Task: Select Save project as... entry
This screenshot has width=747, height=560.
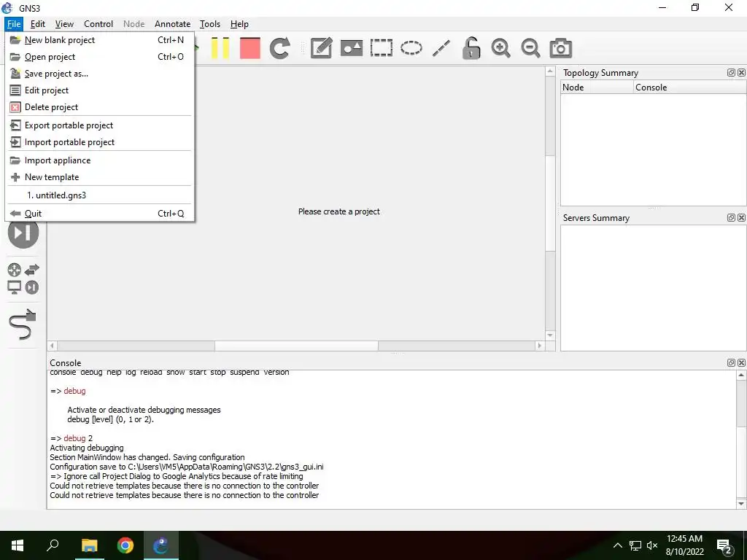Action: [x=99, y=74]
